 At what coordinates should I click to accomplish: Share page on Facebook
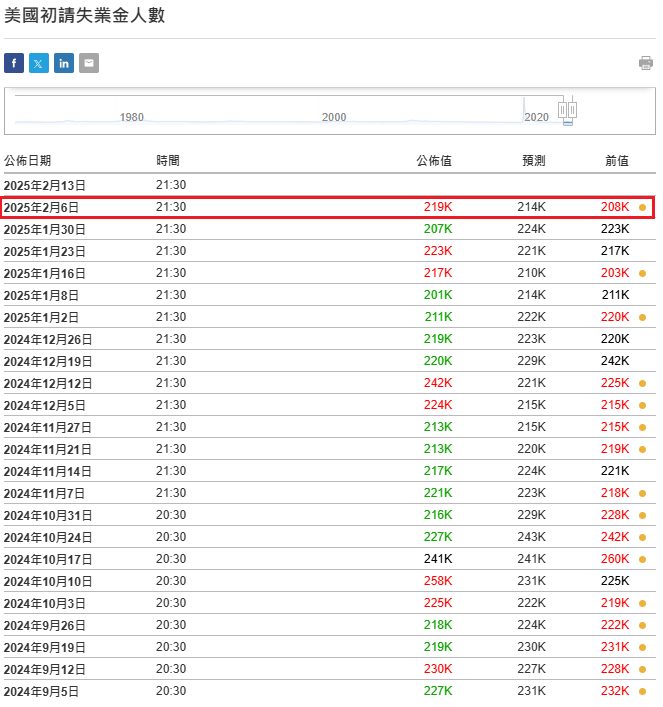[x=14, y=64]
